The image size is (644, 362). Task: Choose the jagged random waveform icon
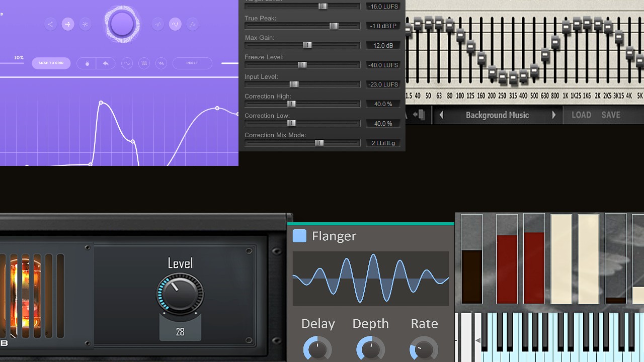coord(158,24)
